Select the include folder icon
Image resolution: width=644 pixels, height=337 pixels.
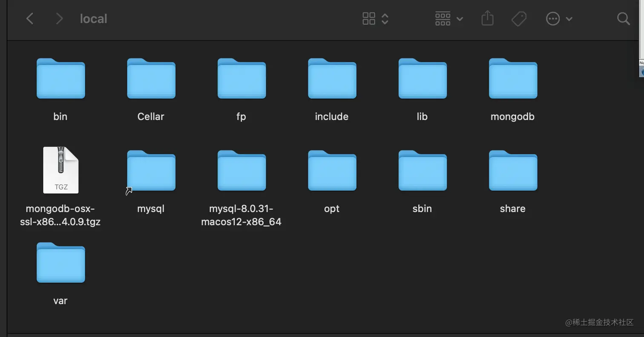332,78
